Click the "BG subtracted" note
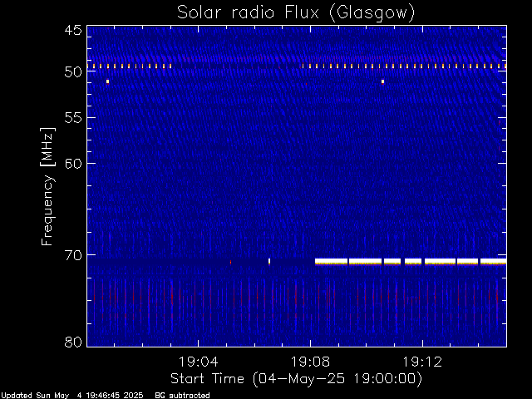 (x=182, y=396)
